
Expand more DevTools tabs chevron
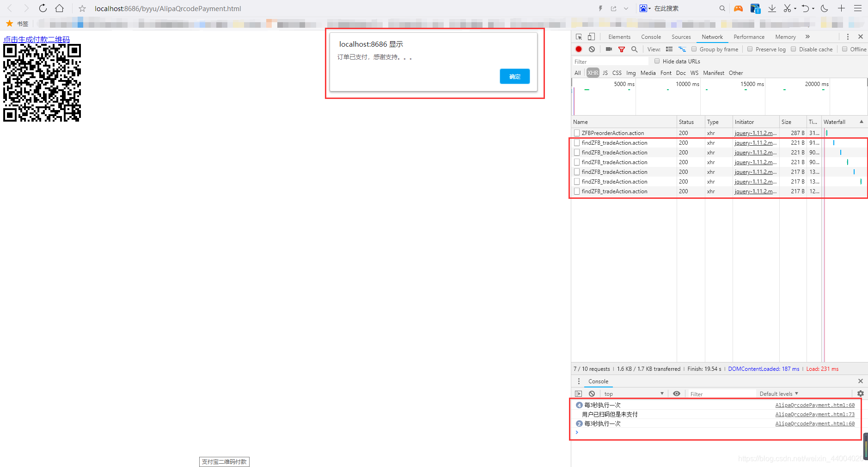[x=807, y=37]
